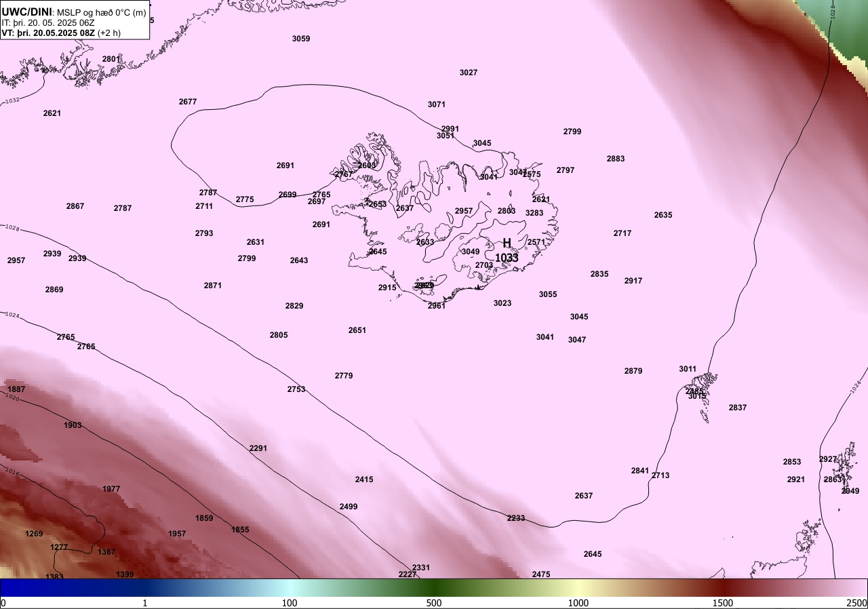868x609 pixels.
Task: Click the 2835 height value
Action: (x=599, y=274)
